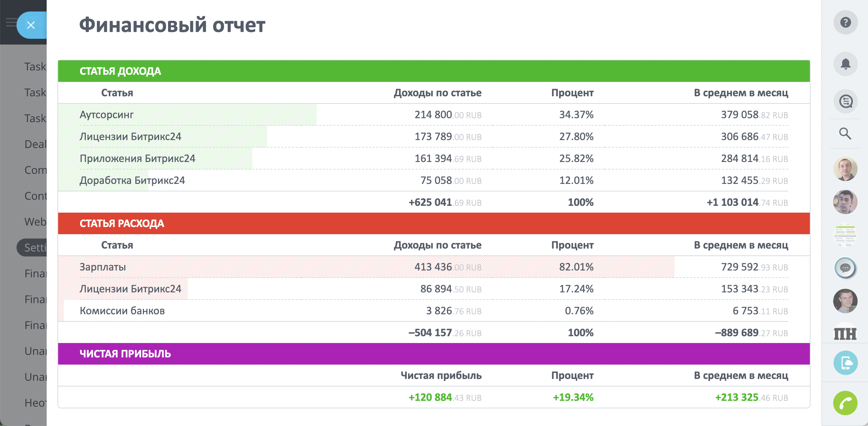Screen dimensions: 868x426
Task: Select the Deal item in left menu
Action: coord(35,144)
